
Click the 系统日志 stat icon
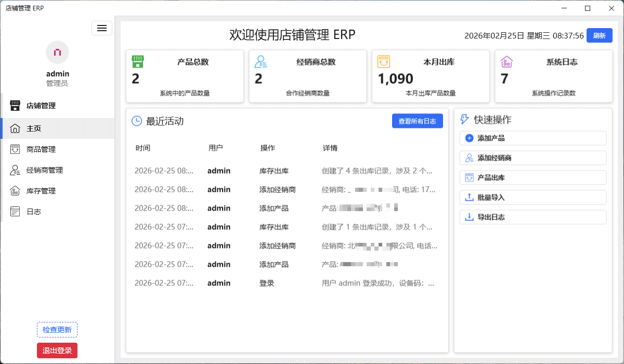pos(506,62)
